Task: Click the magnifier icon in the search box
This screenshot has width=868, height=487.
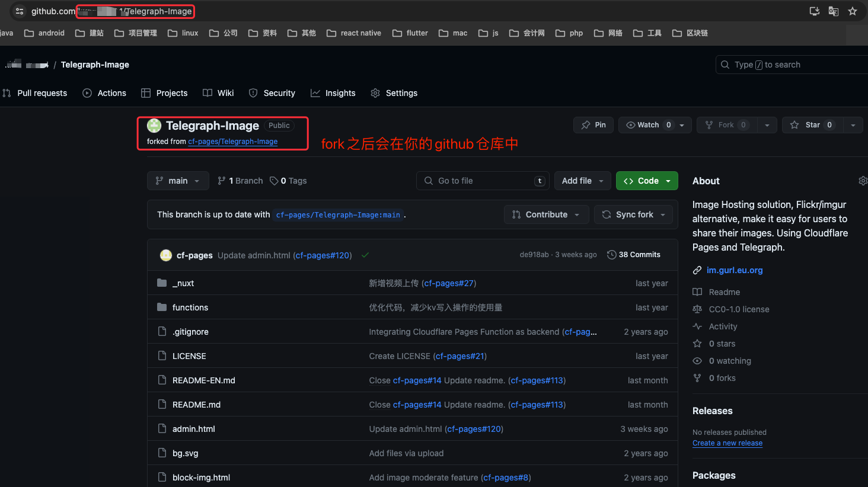Action: click(x=725, y=65)
